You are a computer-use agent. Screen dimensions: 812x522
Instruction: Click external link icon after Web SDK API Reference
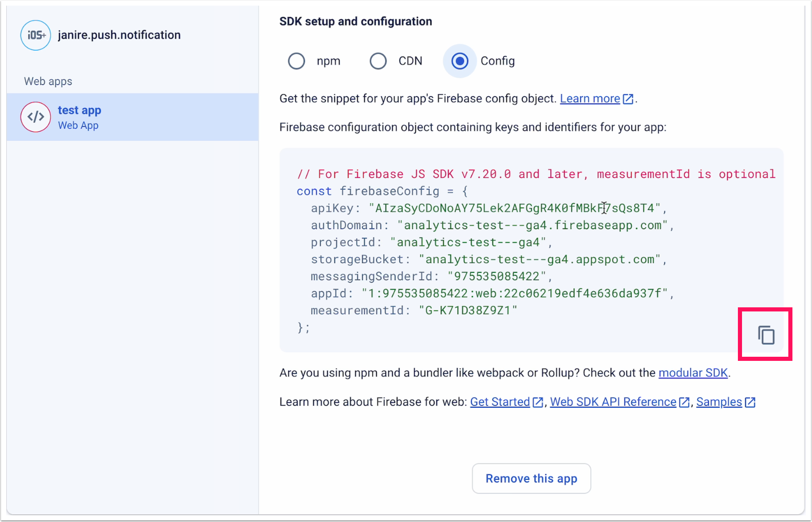tap(684, 402)
